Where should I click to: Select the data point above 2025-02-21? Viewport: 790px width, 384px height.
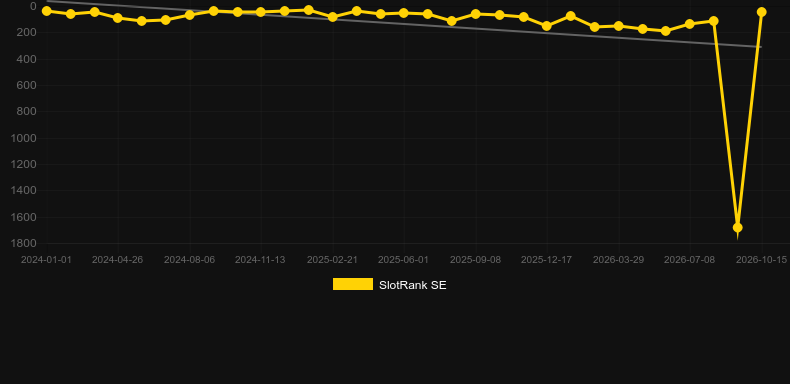pos(333,17)
